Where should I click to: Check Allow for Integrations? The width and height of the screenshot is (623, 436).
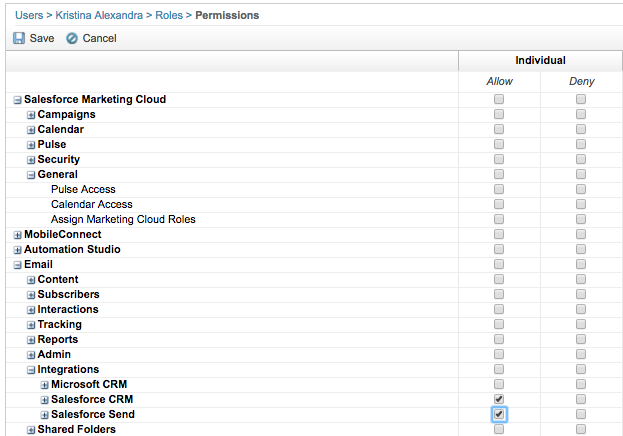(499, 369)
